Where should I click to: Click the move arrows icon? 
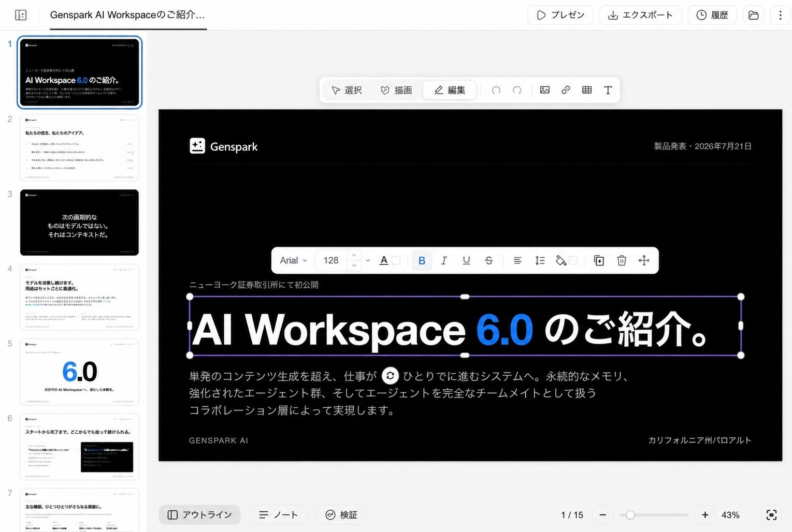pyautogui.click(x=644, y=260)
